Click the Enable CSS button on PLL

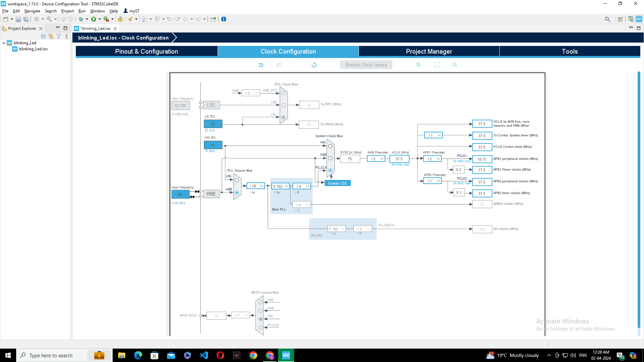(x=337, y=183)
